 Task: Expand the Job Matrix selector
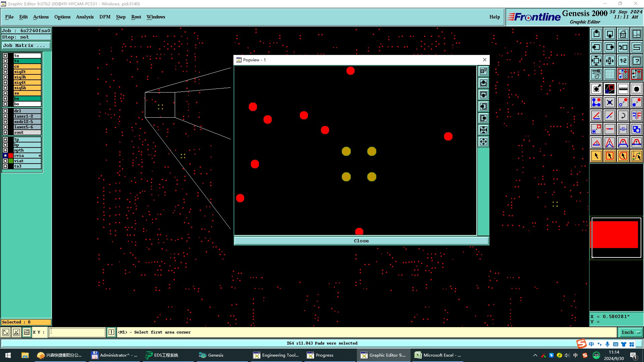[26, 45]
